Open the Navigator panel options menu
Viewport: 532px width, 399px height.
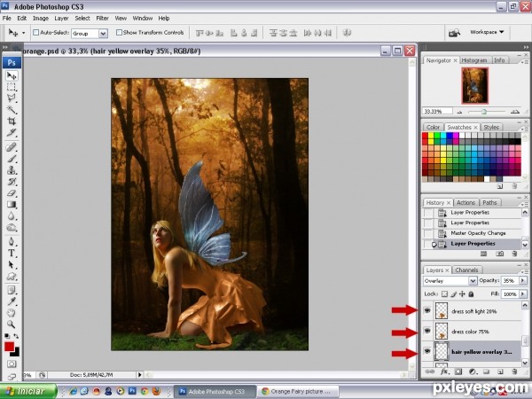(525, 61)
